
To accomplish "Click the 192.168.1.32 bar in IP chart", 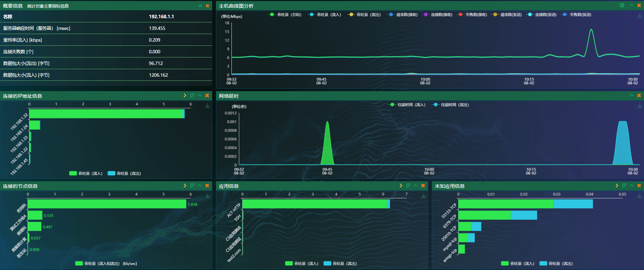I will [x=107, y=114].
